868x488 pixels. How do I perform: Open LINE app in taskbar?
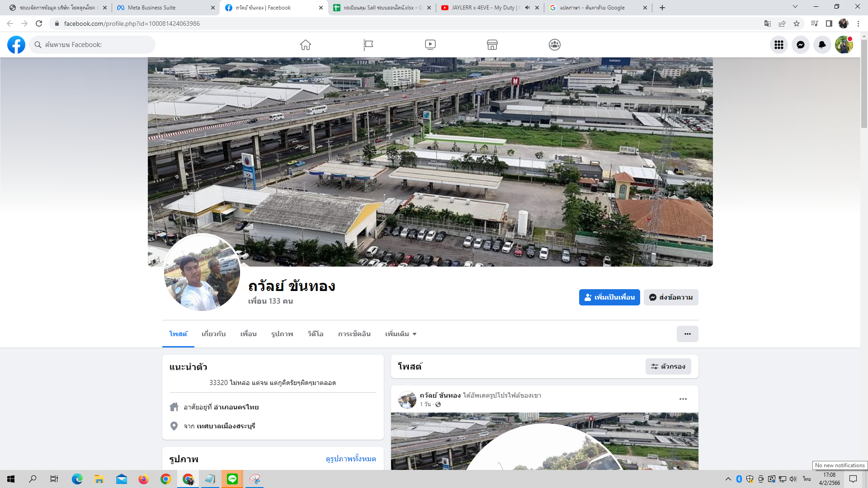coord(232,479)
